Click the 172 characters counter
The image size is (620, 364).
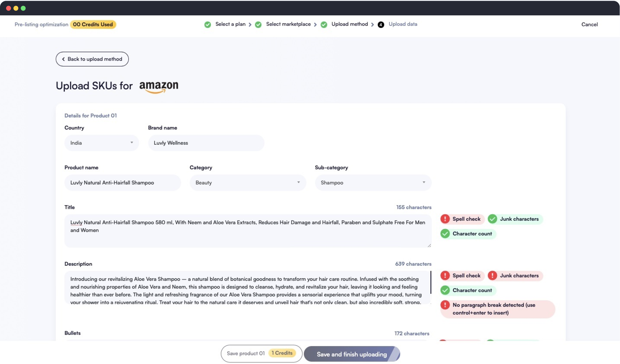[412, 333]
